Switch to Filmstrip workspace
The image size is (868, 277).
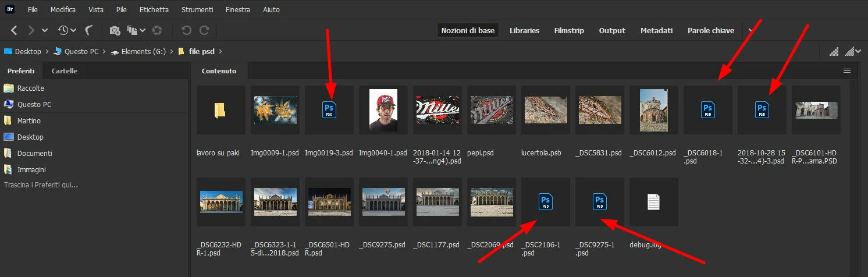point(569,30)
